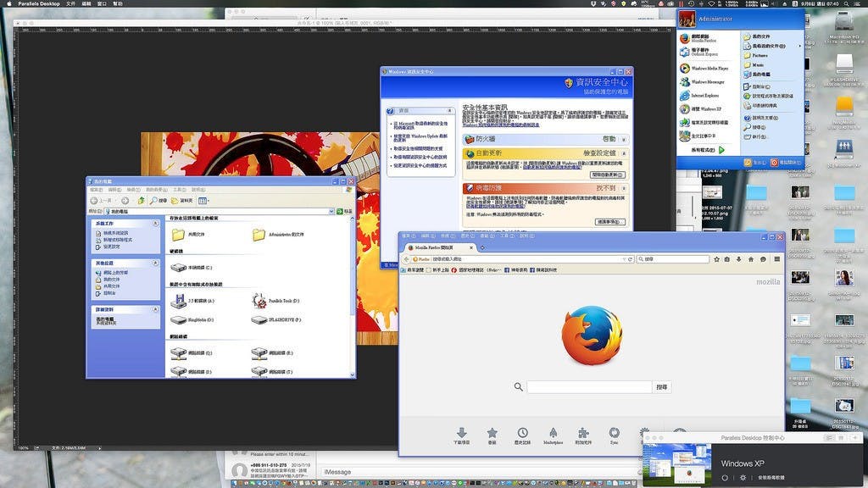The height and width of the screenshot is (488, 868).
Task: Open Add-ons puzzle icon on Firefox start page
Action: tap(583, 433)
